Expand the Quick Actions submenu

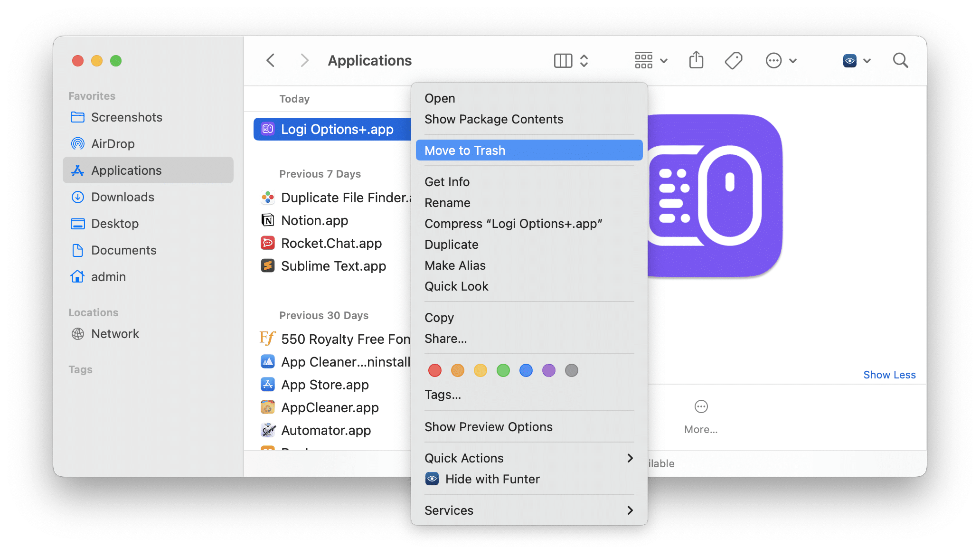click(529, 458)
